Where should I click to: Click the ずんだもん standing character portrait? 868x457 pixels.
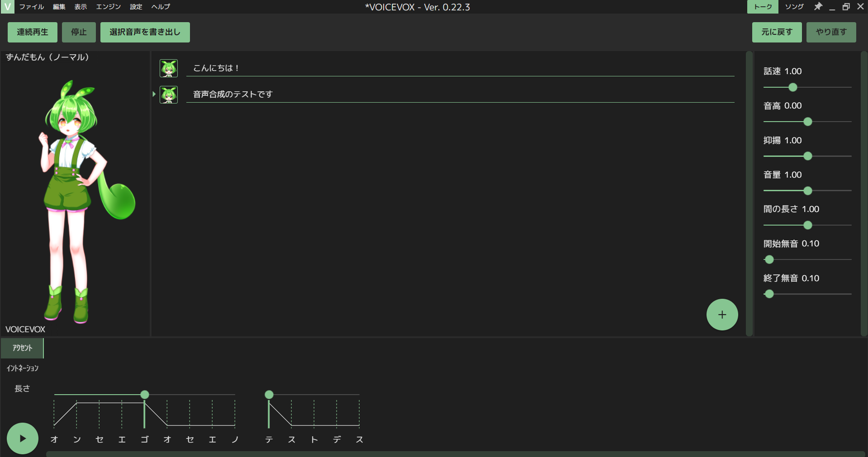click(x=86, y=201)
